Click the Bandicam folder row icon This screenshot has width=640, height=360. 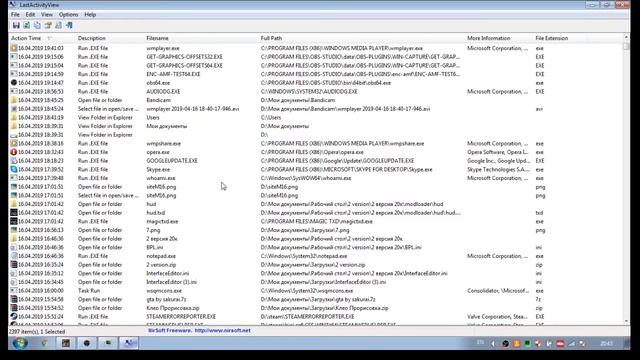13,100
